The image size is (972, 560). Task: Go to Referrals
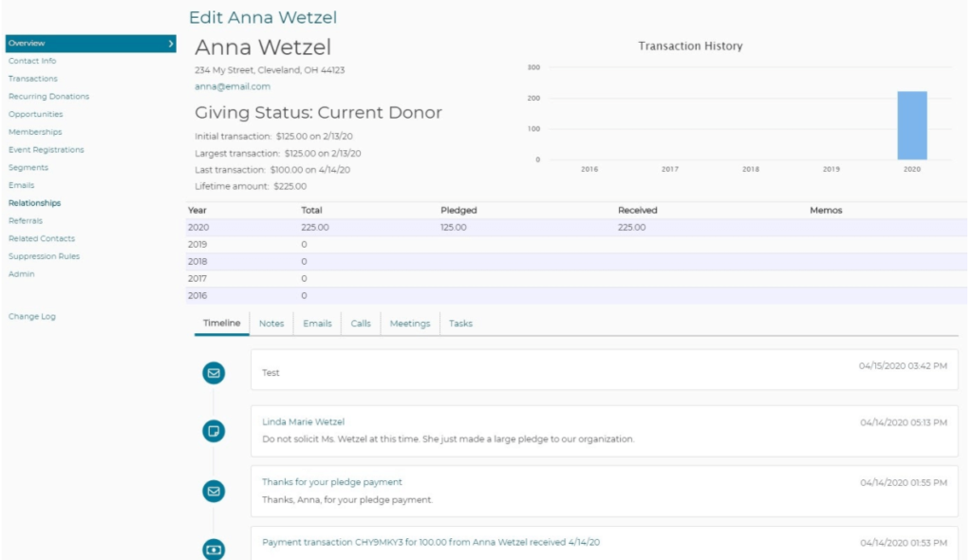[x=26, y=221]
